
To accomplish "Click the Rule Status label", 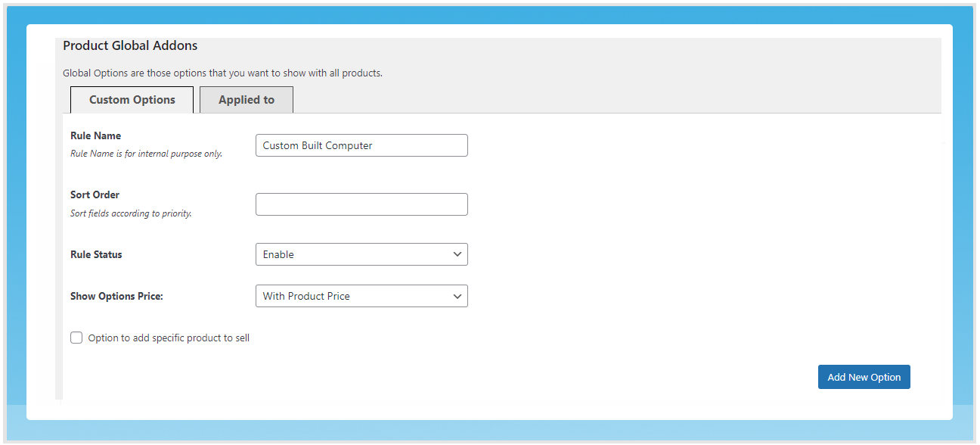I will coord(96,254).
